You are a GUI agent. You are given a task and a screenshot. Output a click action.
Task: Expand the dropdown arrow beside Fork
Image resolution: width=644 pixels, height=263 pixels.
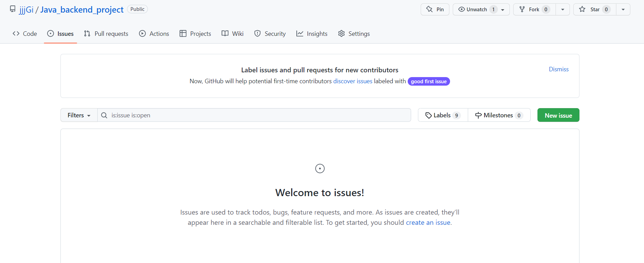click(563, 10)
